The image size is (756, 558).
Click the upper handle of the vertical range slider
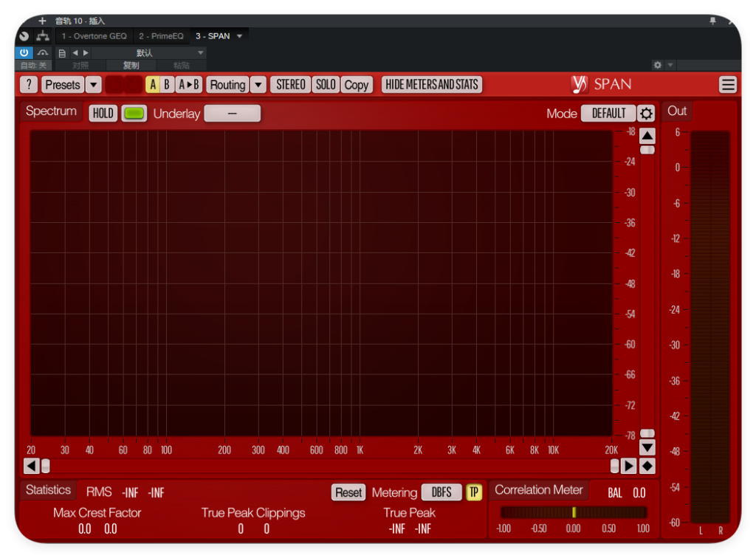coord(647,151)
